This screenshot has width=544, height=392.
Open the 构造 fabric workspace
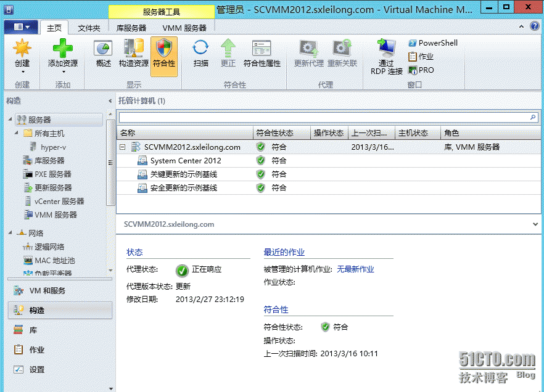pos(60,310)
